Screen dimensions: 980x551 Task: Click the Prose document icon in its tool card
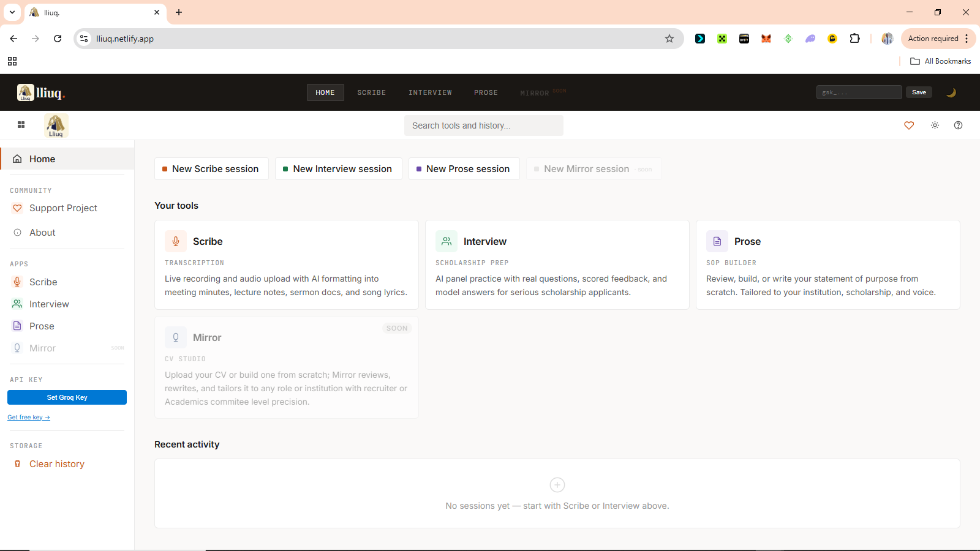(x=717, y=241)
